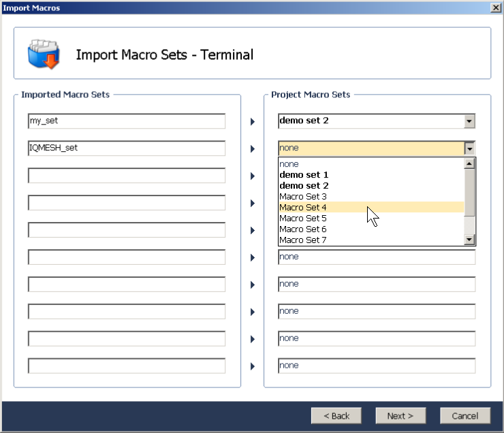
Task: Click the Import Macros folder icon
Action: pos(44,54)
